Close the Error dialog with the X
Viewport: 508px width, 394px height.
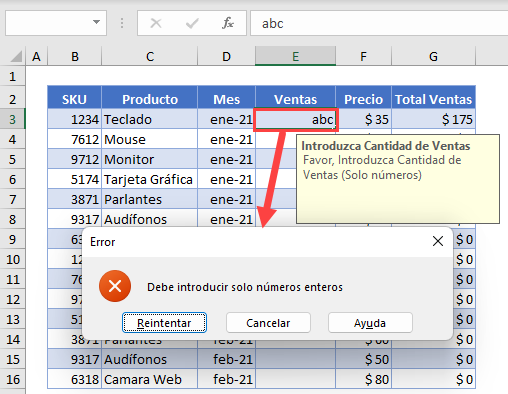438,241
